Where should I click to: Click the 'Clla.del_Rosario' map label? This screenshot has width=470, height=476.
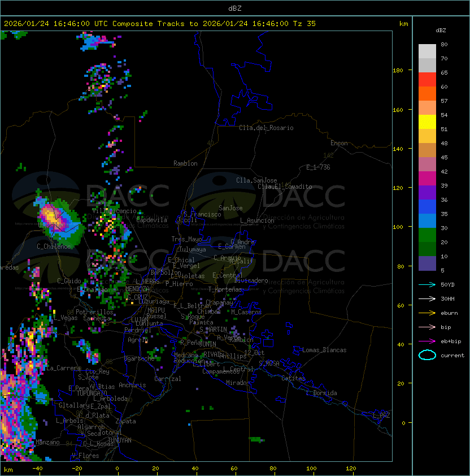pyautogui.click(x=266, y=128)
